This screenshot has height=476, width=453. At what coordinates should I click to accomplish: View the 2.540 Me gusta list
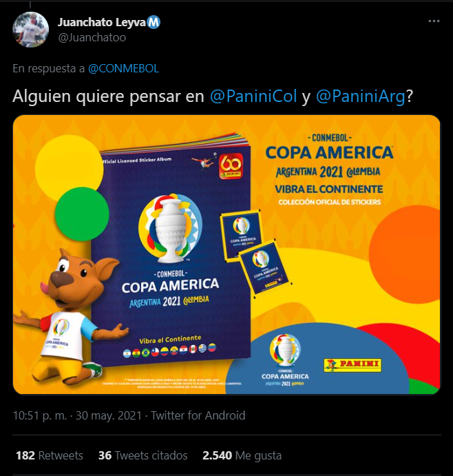242,455
